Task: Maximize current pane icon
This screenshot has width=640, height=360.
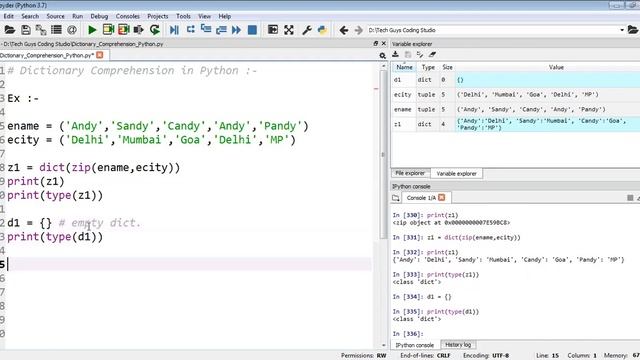Action: coord(273,30)
